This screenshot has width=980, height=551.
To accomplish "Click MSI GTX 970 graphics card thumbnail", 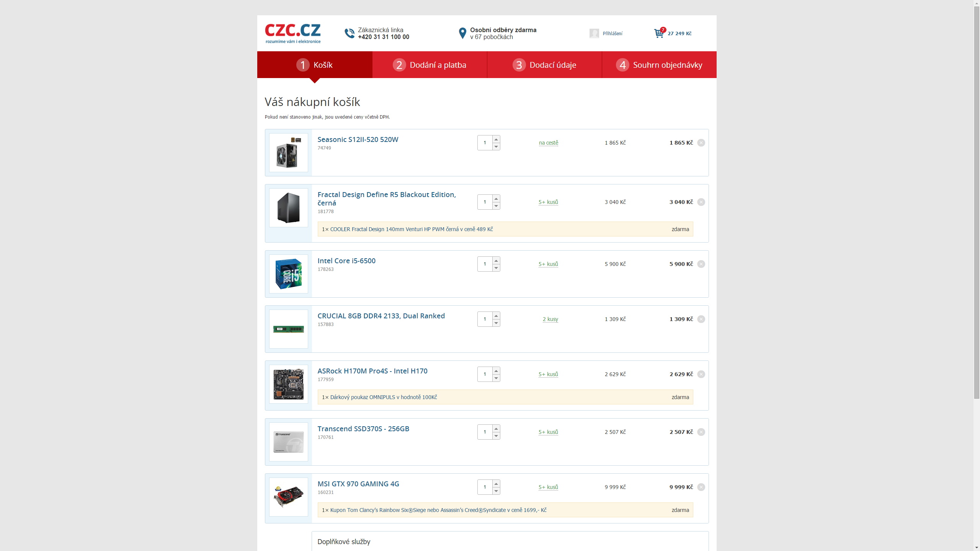I will click(x=288, y=497).
